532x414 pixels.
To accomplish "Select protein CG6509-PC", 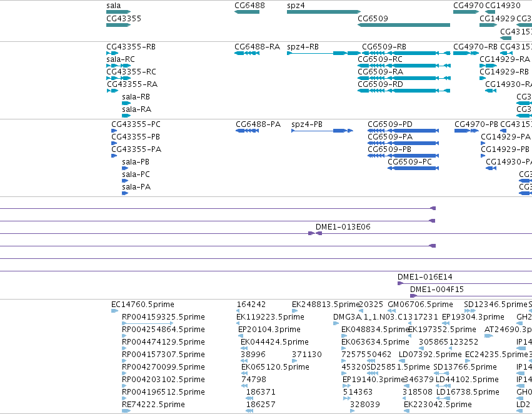I will [413, 168].
